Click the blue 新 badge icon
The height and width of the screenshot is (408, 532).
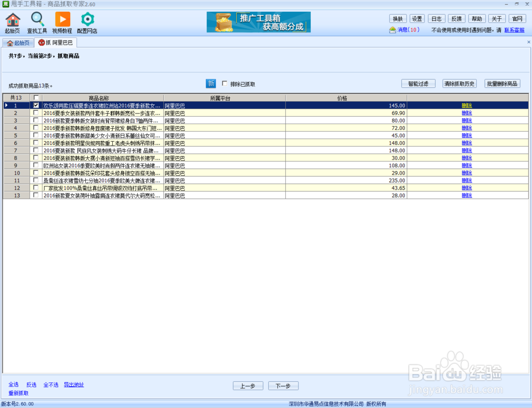click(x=211, y=84)
